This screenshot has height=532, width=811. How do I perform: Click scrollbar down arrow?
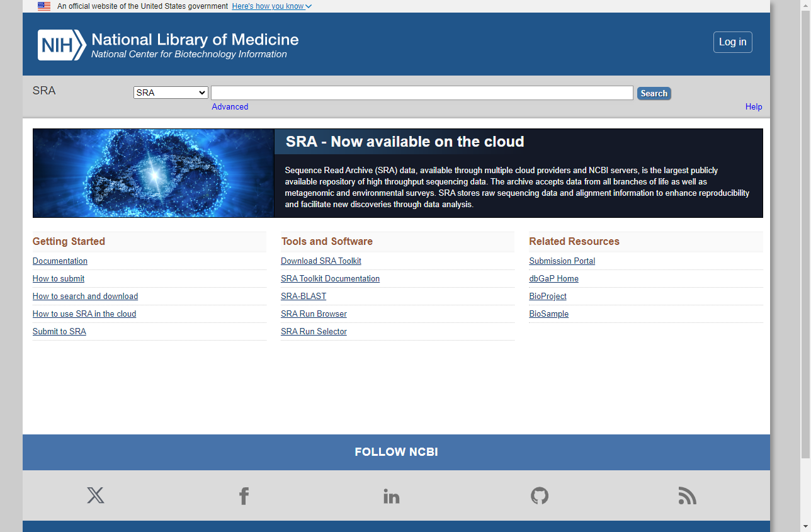click(x=805, y=527)
